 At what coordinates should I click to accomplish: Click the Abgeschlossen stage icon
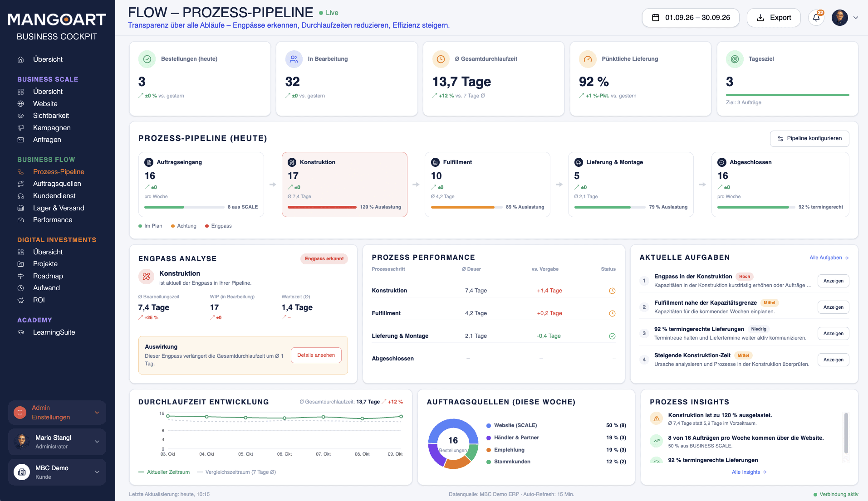coord(722,162)
